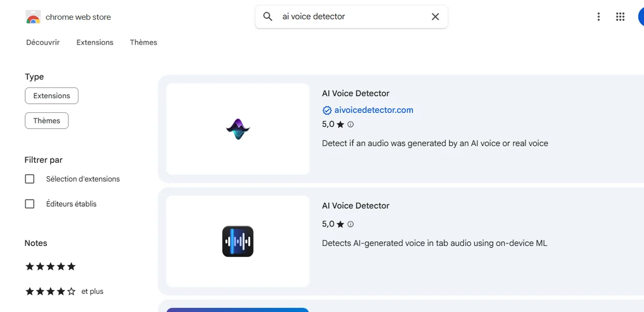Check the Éditeurs établis checkbox

tap(30, 204)
